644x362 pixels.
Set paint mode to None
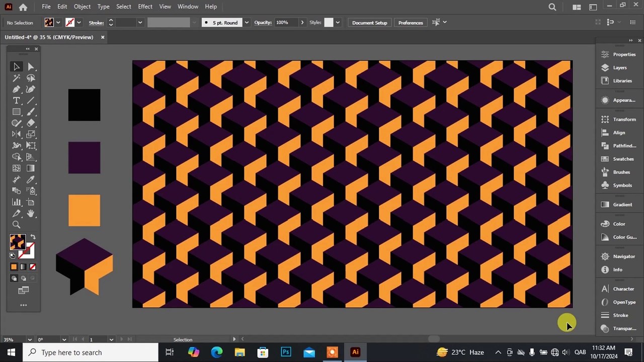[33, 267]
